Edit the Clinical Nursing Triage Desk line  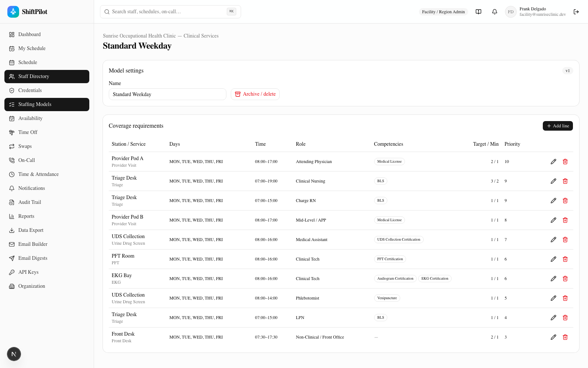tap(553, 181)
